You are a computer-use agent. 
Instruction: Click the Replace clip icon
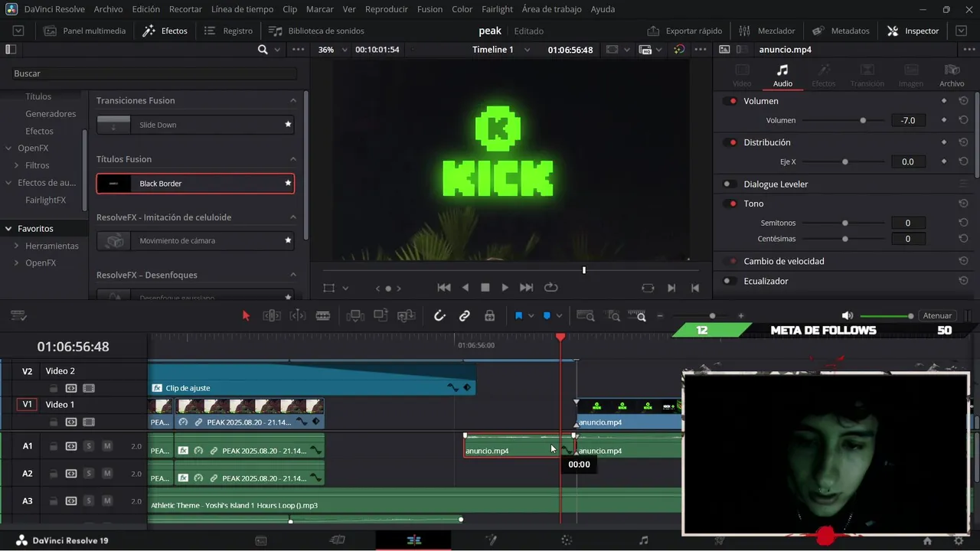pyautogui.click(x=407, y=315)
